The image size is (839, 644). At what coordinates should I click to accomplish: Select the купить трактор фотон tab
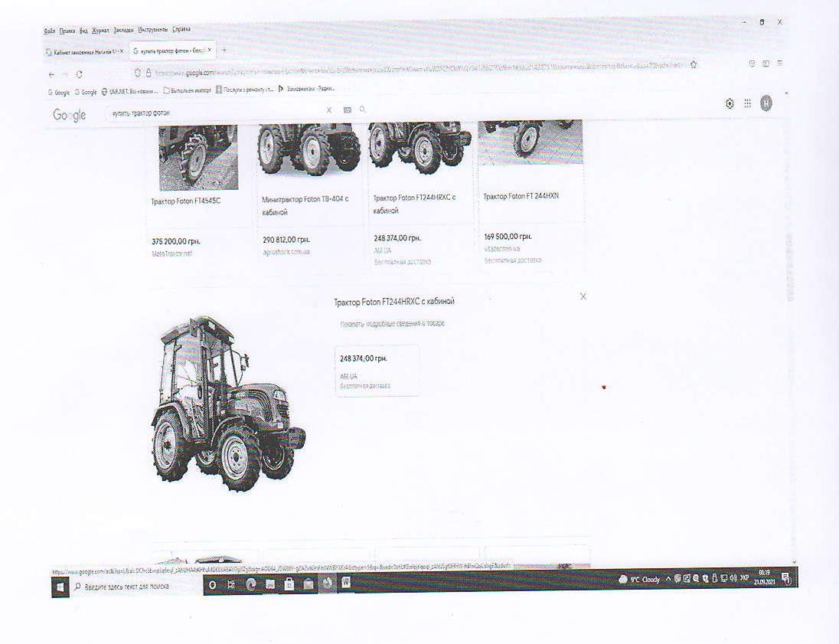[x=171, y=51]
